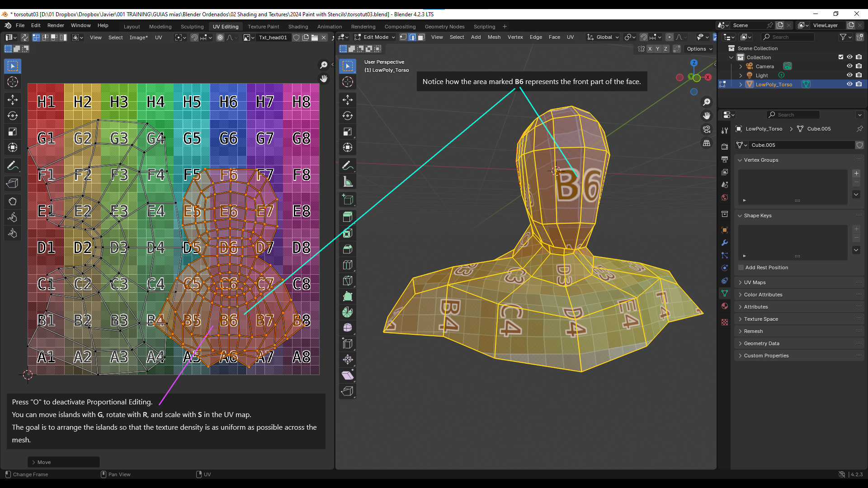Toggle visibility of Light in Outliner
Screen dimensions: 868x488
(x=849, y=75)
